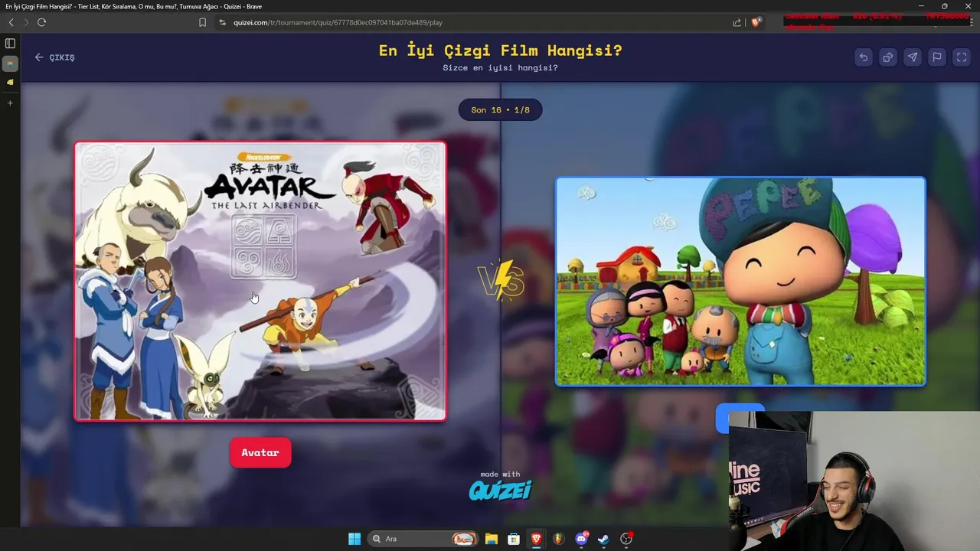The image size is (980, 551).
Task: Open the first green tab in vertical tabs
Action: pos(10,64)
